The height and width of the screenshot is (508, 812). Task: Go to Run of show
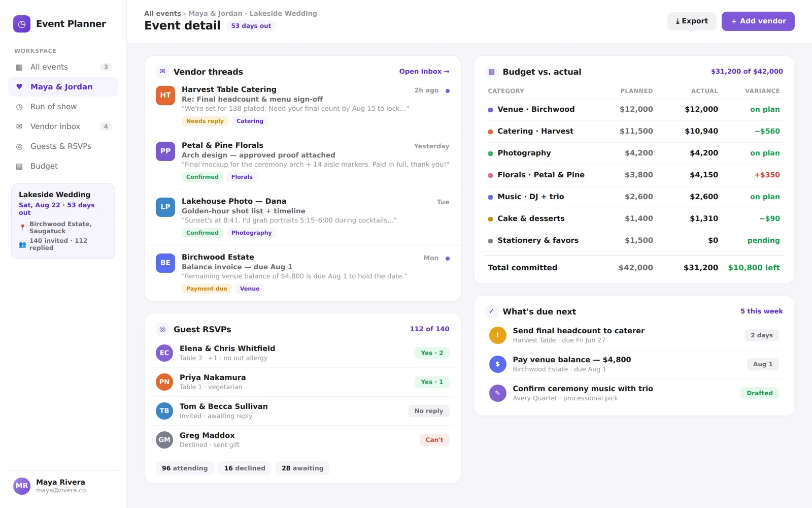coord(63,107)
